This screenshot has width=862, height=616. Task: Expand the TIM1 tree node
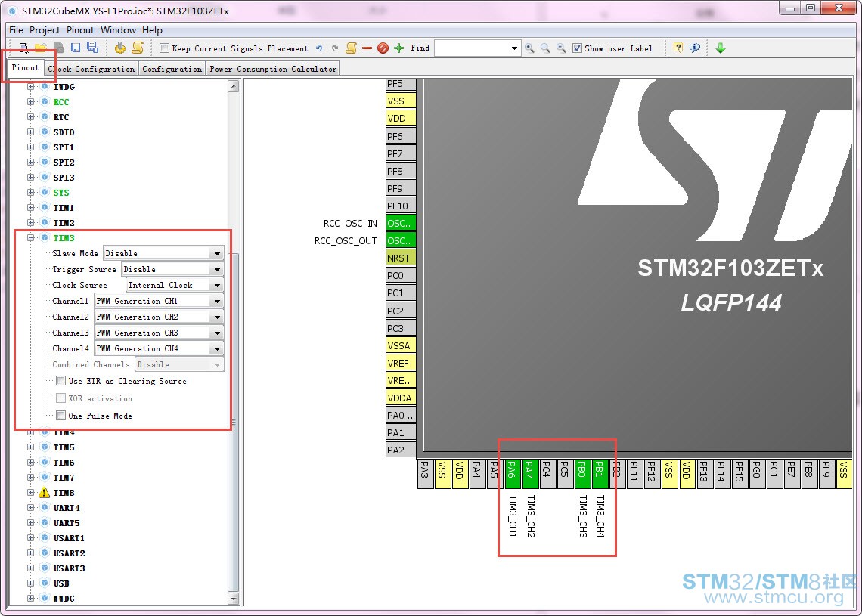(31, 208)
